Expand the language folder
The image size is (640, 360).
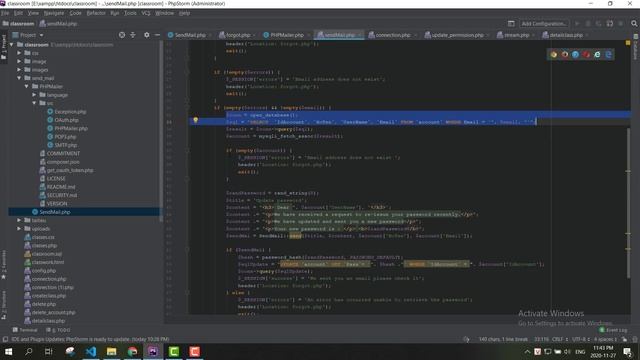[34, 95]
